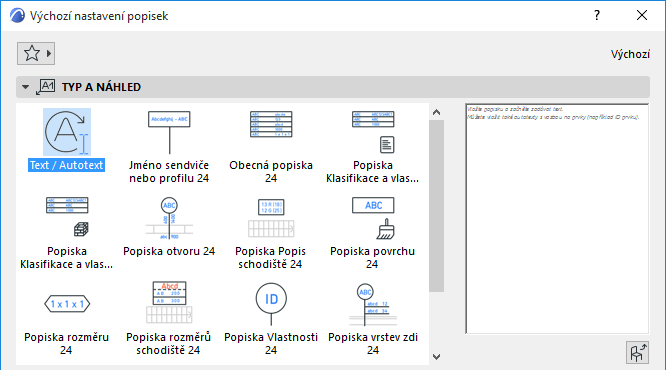This screenshot has height=370, width=666.
Task: Click the 'Popiska rozměru 24' caption
Action: pyautogui.click(x=66, y=343)
